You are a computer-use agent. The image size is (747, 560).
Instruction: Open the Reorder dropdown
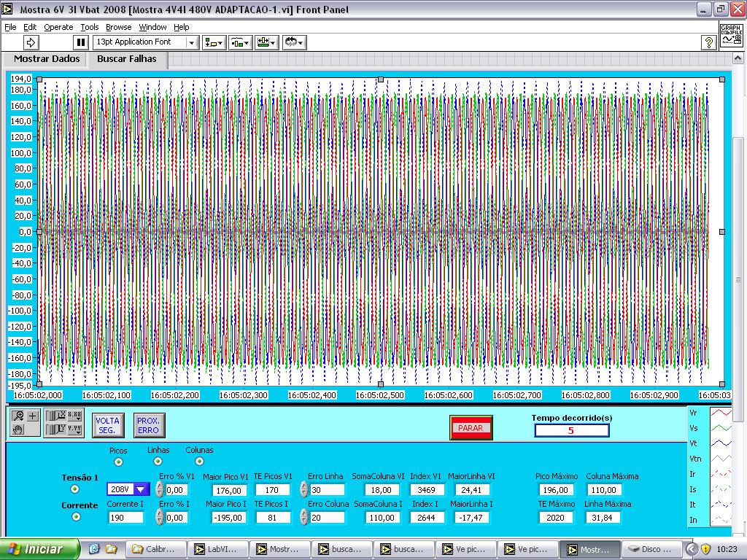295,42
